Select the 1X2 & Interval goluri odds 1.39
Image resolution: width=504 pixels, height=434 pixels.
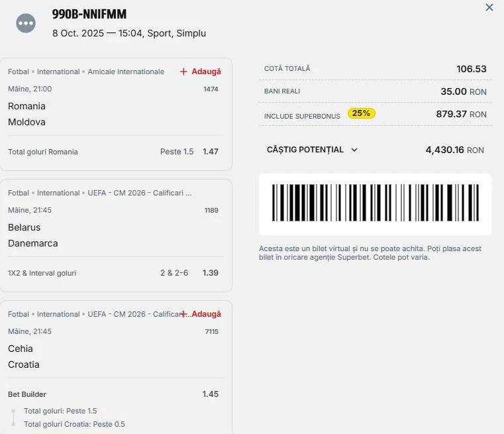(x=211, y=273)
